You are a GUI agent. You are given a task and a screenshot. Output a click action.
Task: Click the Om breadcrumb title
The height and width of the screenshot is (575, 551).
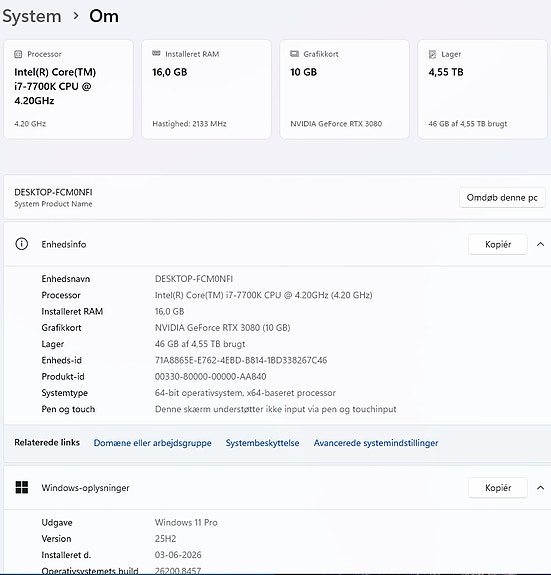[104, 17]
